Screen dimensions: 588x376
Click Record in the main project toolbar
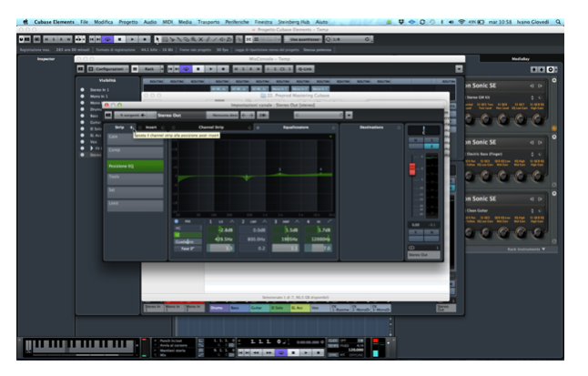tap(145, 39)
